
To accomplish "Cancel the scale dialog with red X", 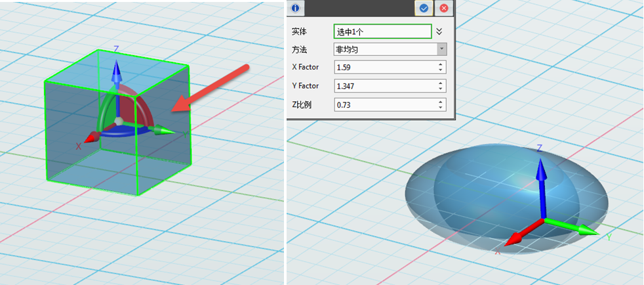I will pos(444,8).
